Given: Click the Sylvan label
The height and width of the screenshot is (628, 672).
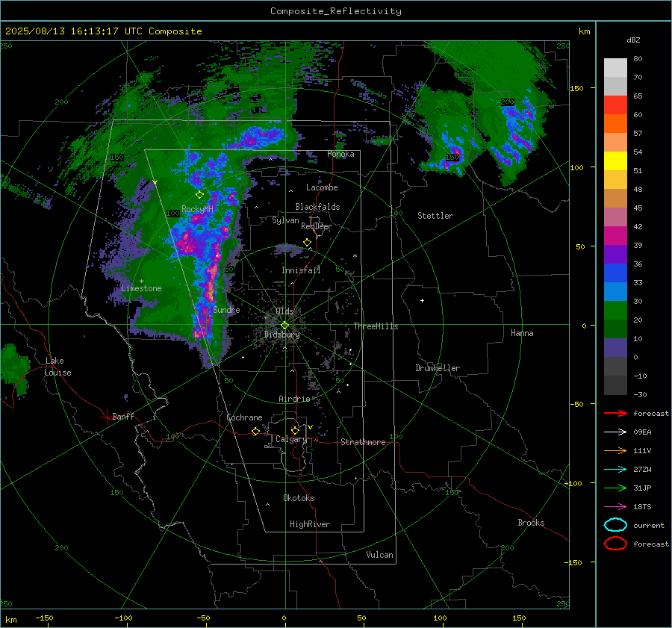Looking at the screenshot, I should click(285, 220).
